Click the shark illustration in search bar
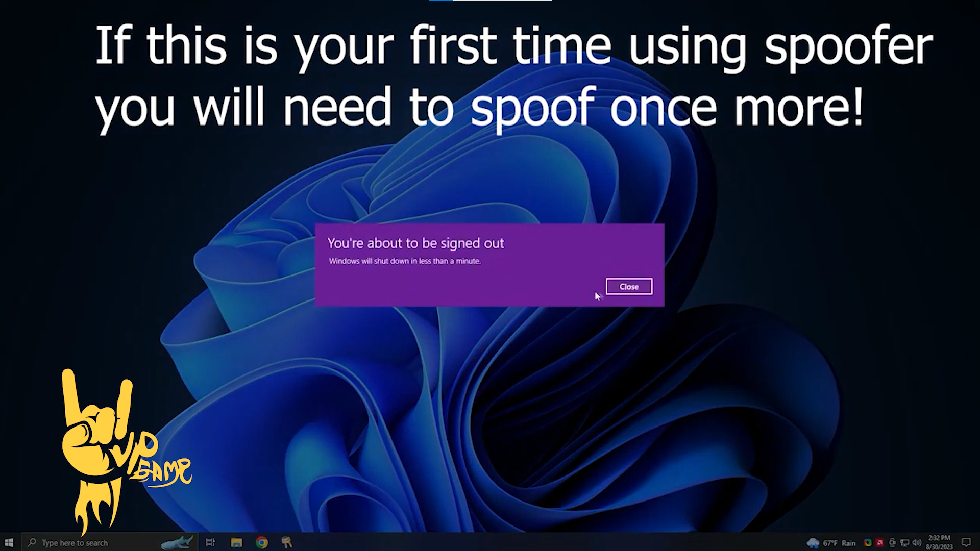The image size is (980, 551). pos(177,542)
